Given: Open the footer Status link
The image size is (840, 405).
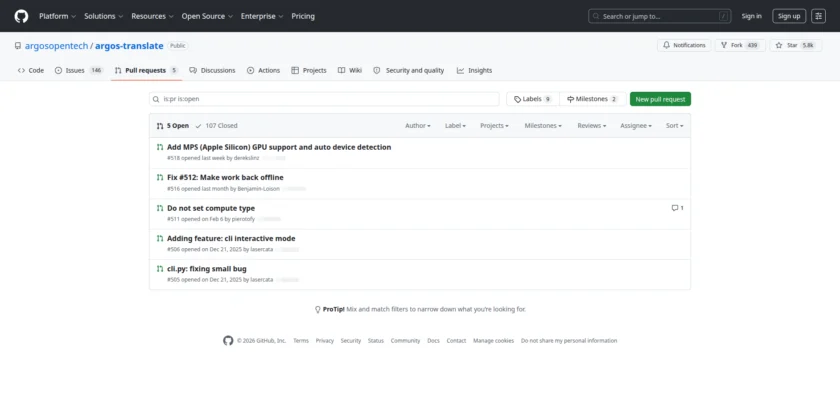Looking at the screenshot, I should (x=376, y=341).
